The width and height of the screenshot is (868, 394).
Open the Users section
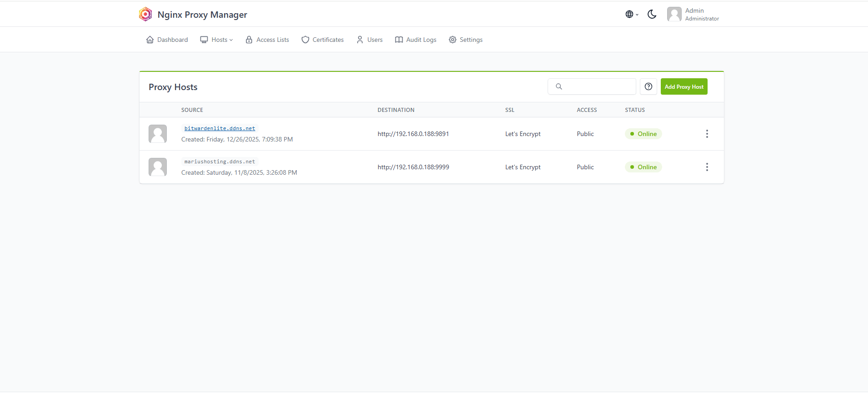(369, 40)
